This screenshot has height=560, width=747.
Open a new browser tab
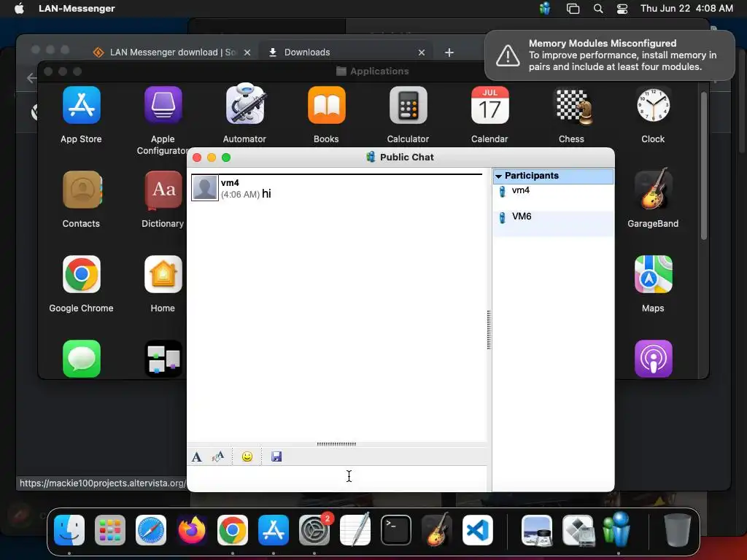pos(449,52)
